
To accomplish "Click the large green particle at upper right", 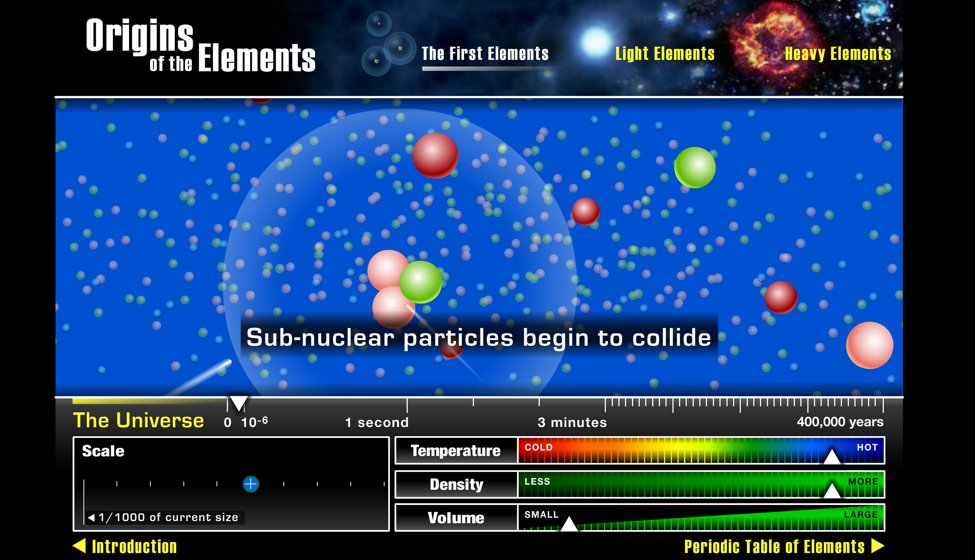I will 694,168.
